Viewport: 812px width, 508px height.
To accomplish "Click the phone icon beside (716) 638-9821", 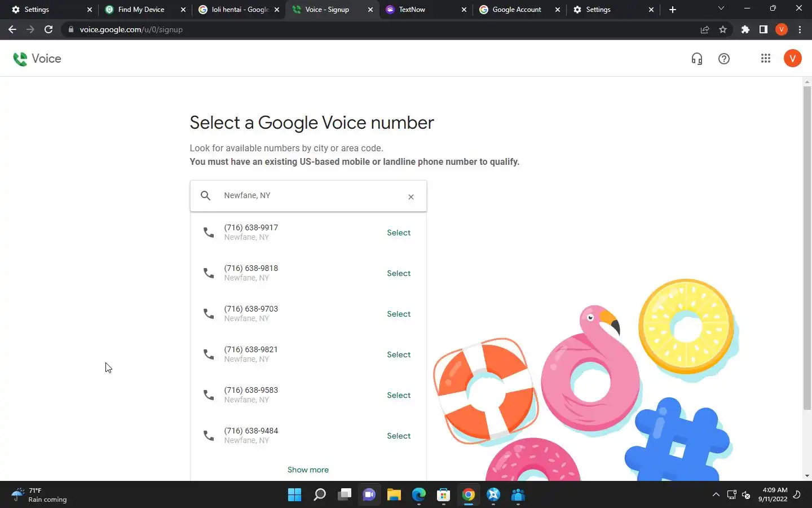I will 209,354.
